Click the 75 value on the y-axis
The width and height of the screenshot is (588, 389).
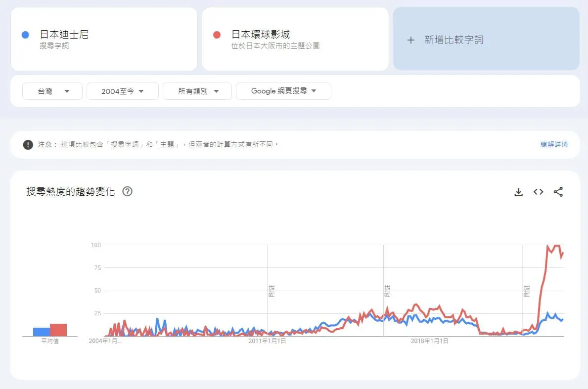[x=97, y=267]
